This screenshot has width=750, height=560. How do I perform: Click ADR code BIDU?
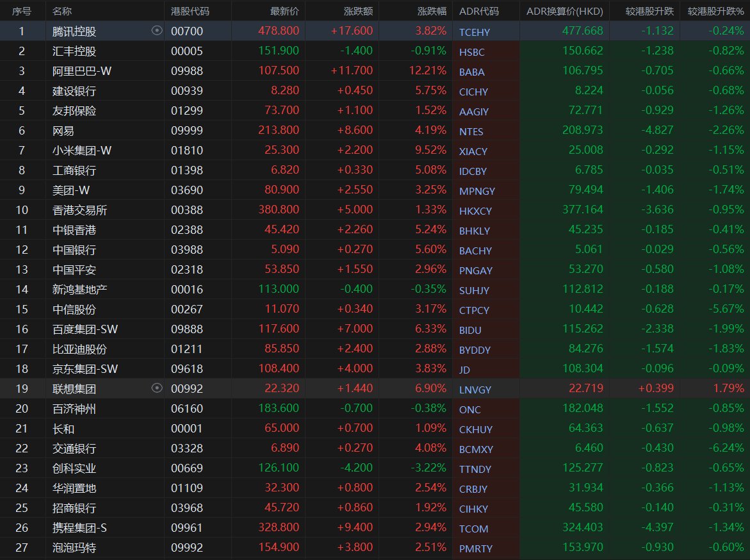(x=470, y=330)
